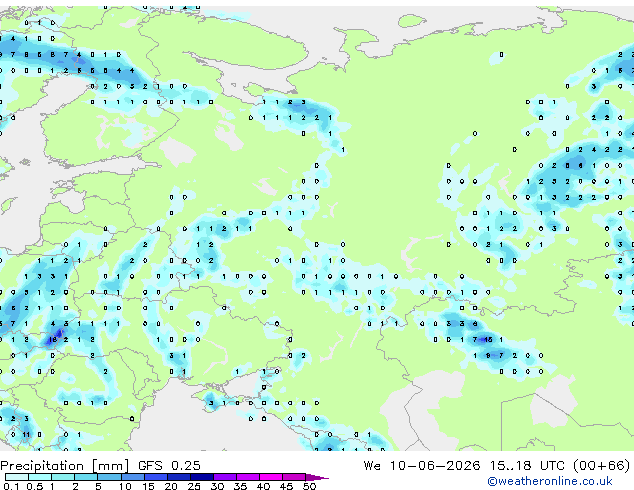Click the '0.1' legend scale label
Viewport: 634px width, 490px height.
(12, 486)
